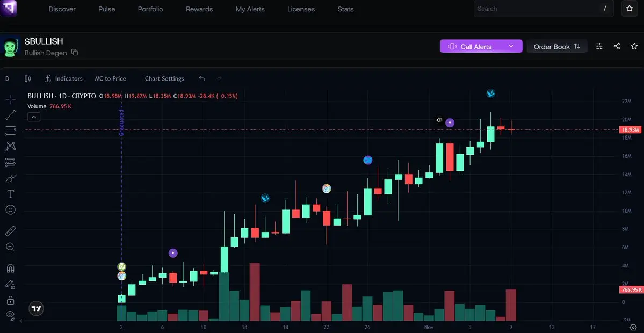Click the BULLISH · 1D · CRYPTO legend title

click(62, 96)
